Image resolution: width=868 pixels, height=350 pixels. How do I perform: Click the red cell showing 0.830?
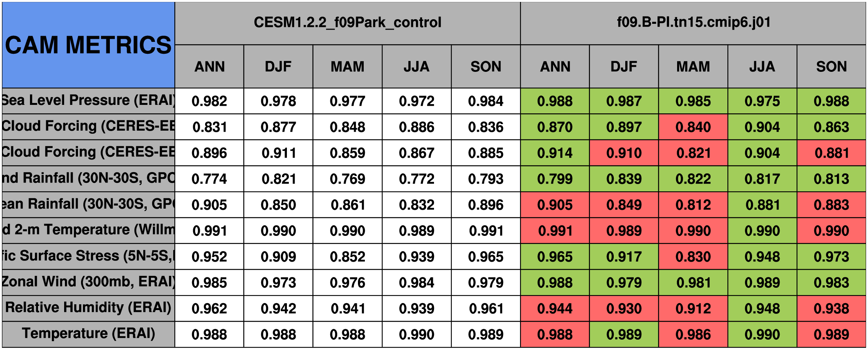(x=693, y=256)
